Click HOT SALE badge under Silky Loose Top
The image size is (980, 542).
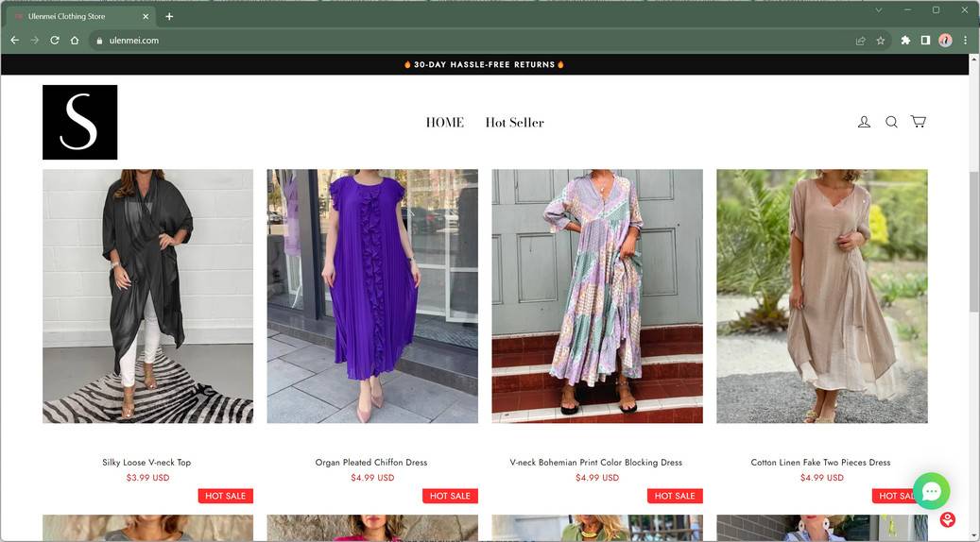pos(226,496)
